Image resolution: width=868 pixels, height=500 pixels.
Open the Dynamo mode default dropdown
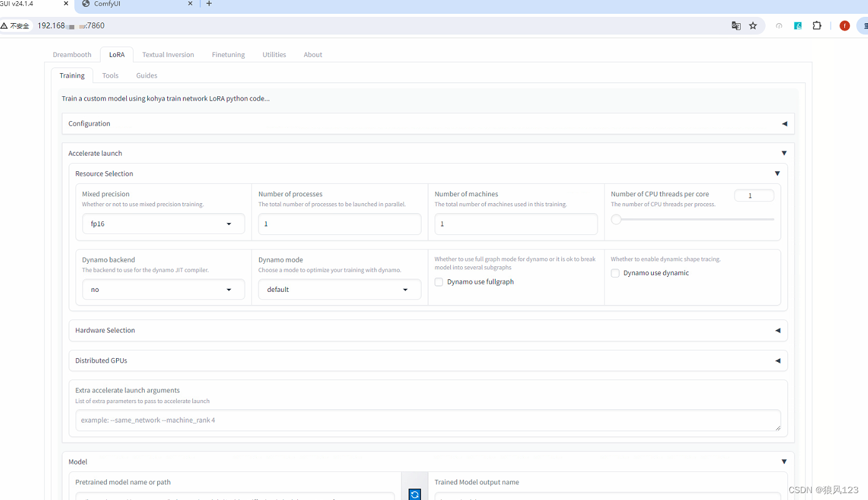340,289
